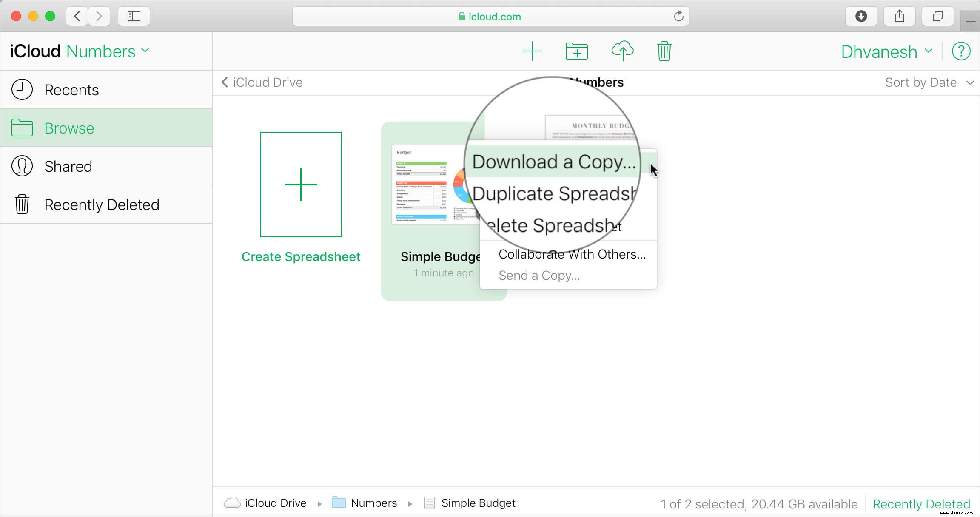
Task: Open the Dhvanesh account menu
Action: (x=887, y=51)
